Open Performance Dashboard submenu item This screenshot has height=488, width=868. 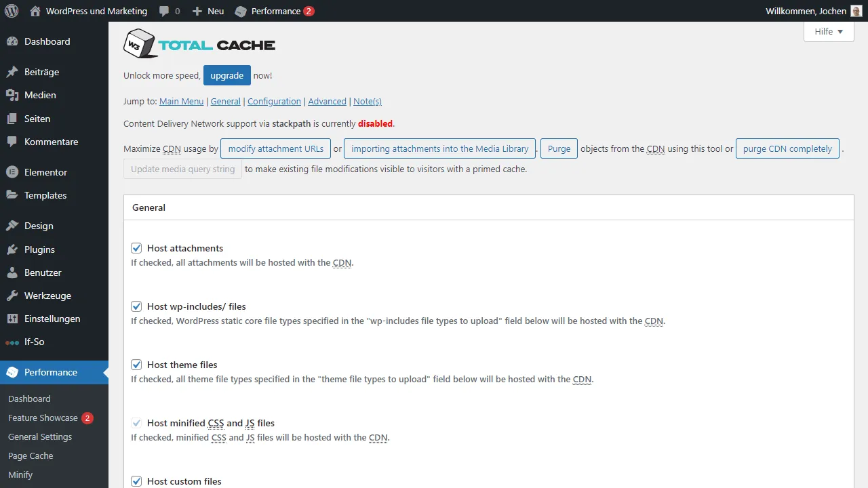coord(29,399)
